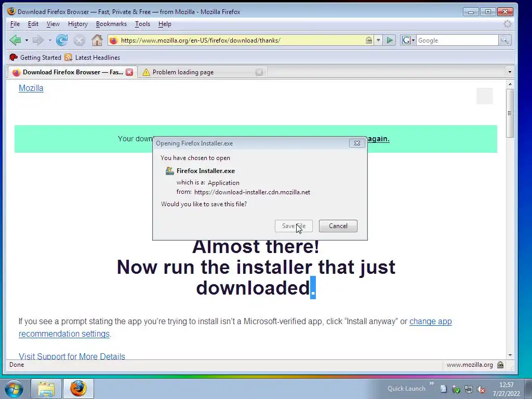
Task: Click the download again link in the banner
Action: pyautogui.click(x=378, y=139)
